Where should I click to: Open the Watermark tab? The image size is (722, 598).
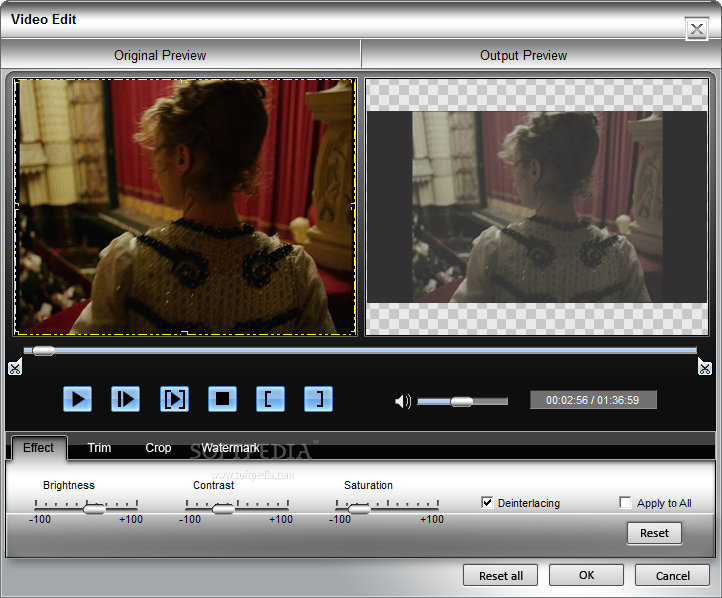coord(230,447)
